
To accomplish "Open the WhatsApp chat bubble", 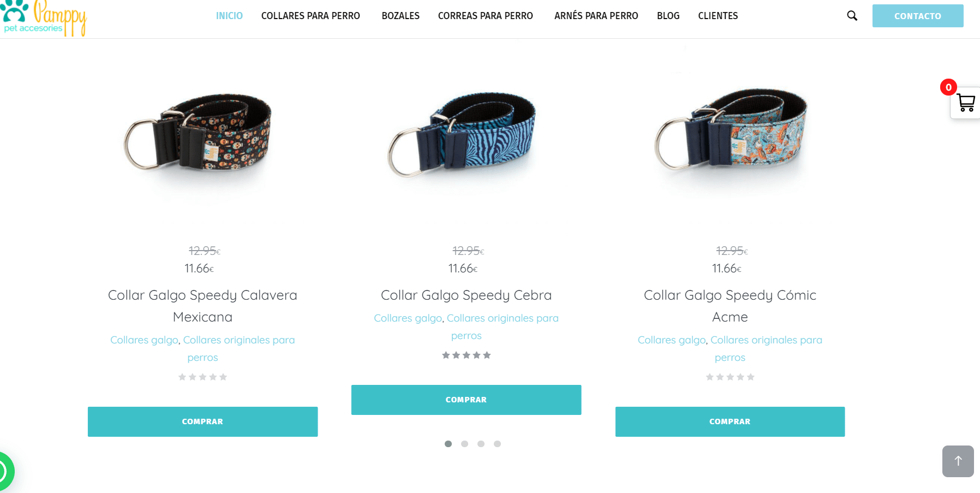I will click(4, 471).
